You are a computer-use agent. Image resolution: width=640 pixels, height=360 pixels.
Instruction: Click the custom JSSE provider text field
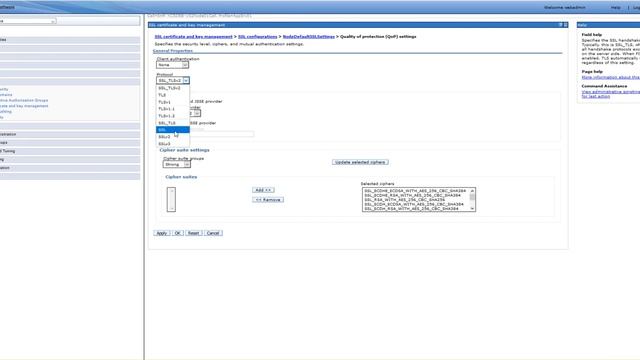coord(222,134)
